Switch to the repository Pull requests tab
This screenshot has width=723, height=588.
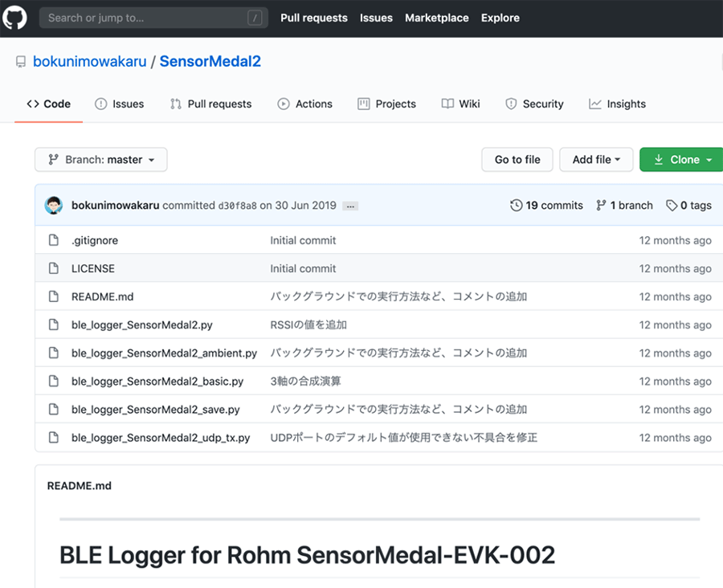point(210,104)
